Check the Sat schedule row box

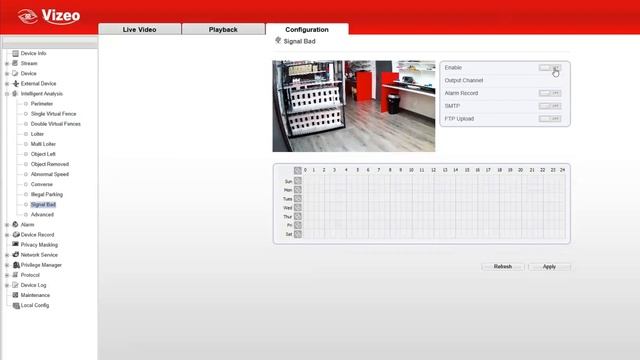298,234
